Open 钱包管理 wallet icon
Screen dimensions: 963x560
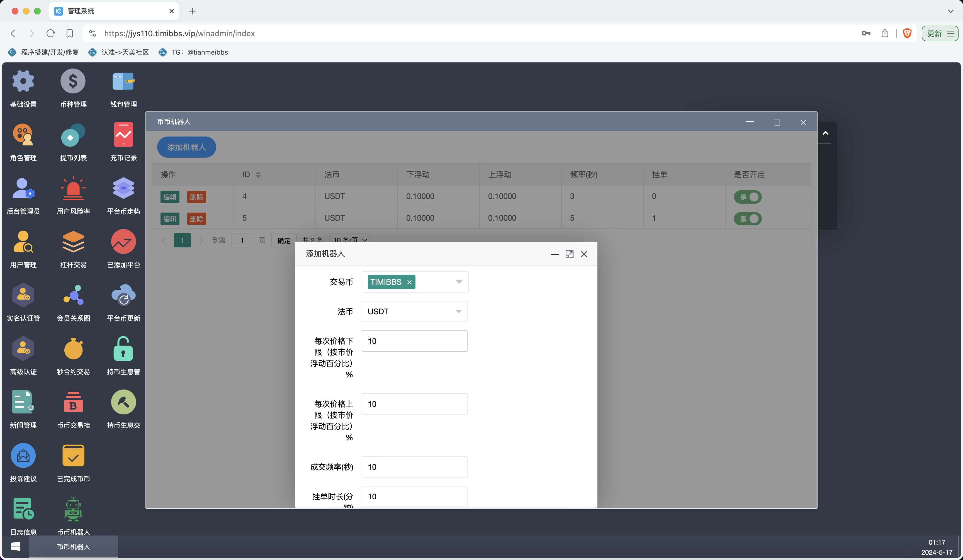(x=123, y=81)
